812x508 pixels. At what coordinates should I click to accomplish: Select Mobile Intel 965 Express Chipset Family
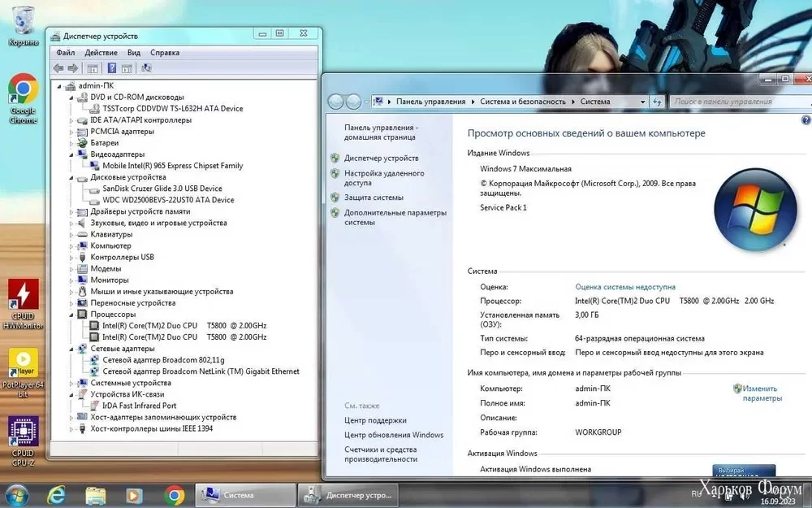click(172, 165)
